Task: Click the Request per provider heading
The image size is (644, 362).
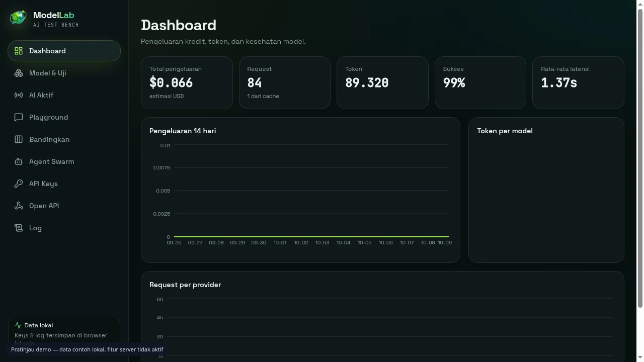Action: tap(185, 285)
